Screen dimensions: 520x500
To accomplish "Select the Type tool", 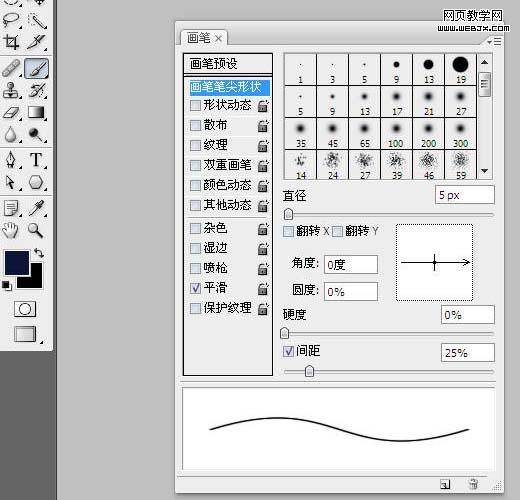I will coord(36,160).
